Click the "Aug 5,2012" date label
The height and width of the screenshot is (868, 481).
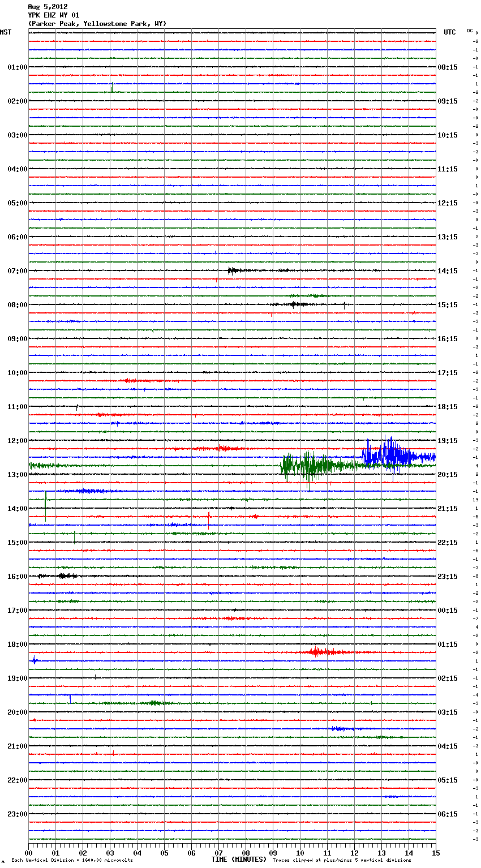click(48, 7)
